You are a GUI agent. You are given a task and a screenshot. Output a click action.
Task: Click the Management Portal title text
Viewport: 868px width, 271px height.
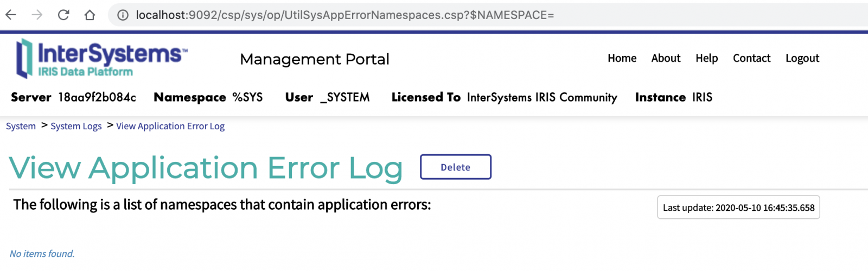[x=315, y=59]
